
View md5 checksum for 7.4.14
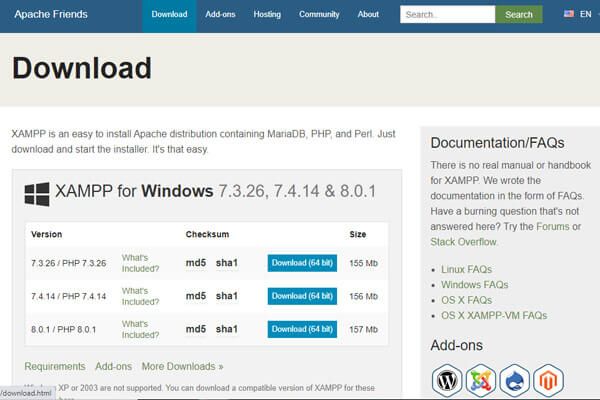click(x=196, y=296)
